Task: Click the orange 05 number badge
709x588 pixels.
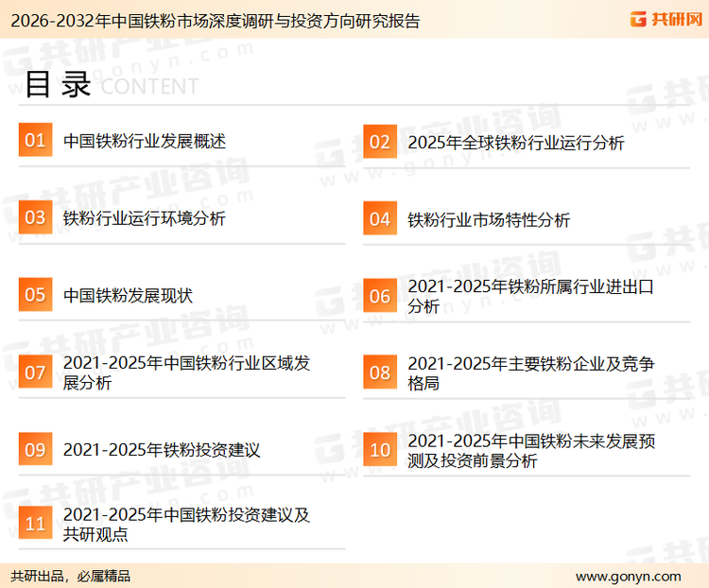Action: click(x=35, y=294)
